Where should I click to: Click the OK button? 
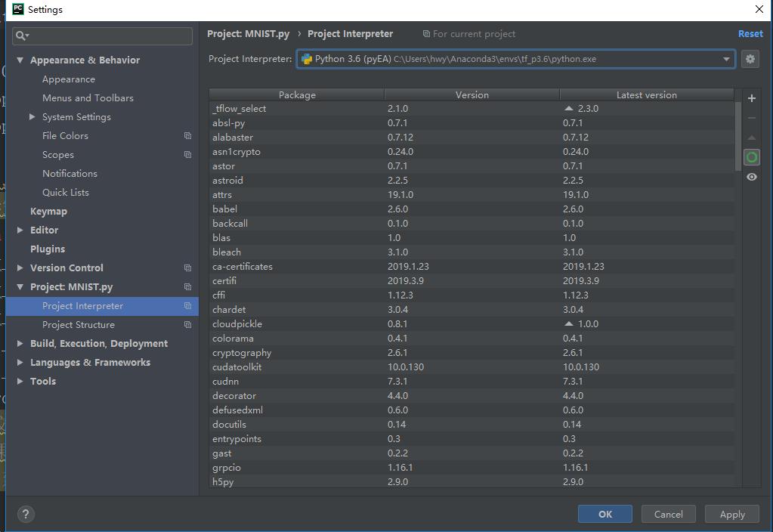(605, 515)
